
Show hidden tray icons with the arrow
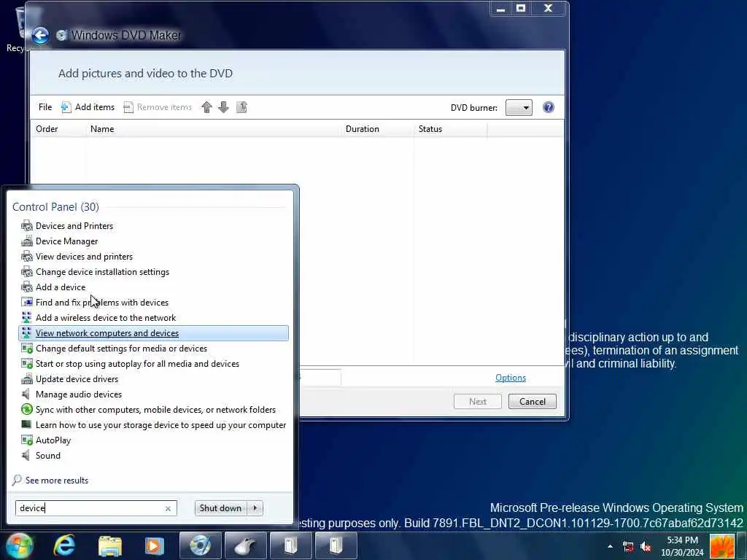611,546
